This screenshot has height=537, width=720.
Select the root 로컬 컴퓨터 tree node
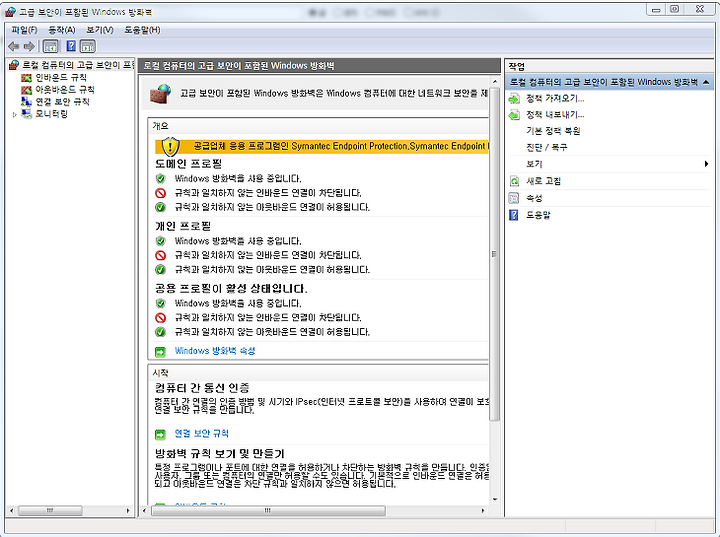point(78,65)
